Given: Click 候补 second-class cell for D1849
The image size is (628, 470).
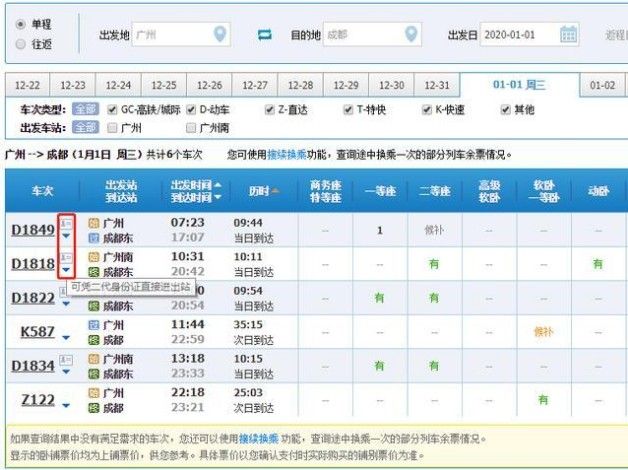Looking at the screenshot, I should (434, 230).
